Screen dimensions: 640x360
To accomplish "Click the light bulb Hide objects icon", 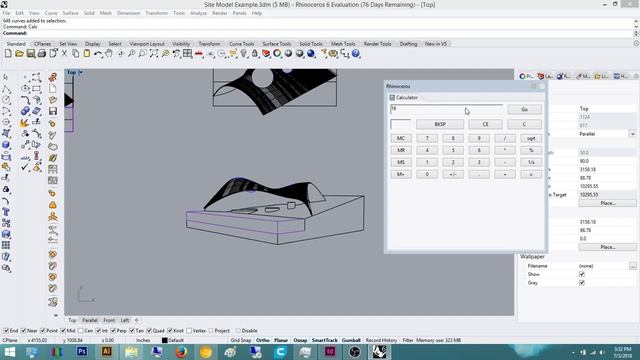I will click(244, 53).
